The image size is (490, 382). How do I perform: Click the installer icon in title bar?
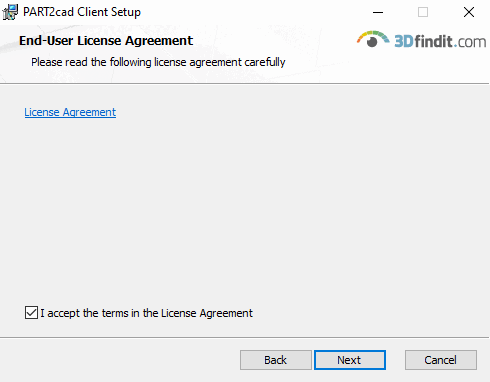click(10, 12)
